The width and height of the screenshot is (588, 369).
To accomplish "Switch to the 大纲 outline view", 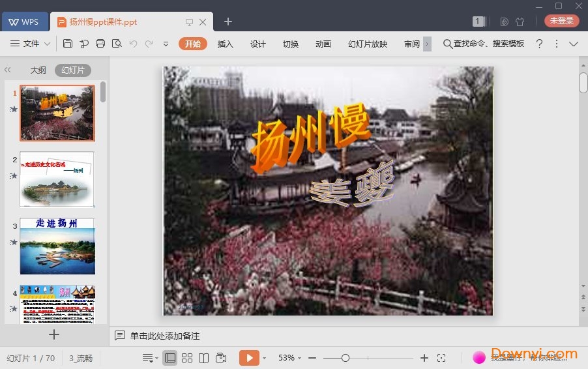I will [x=38, y=70].
